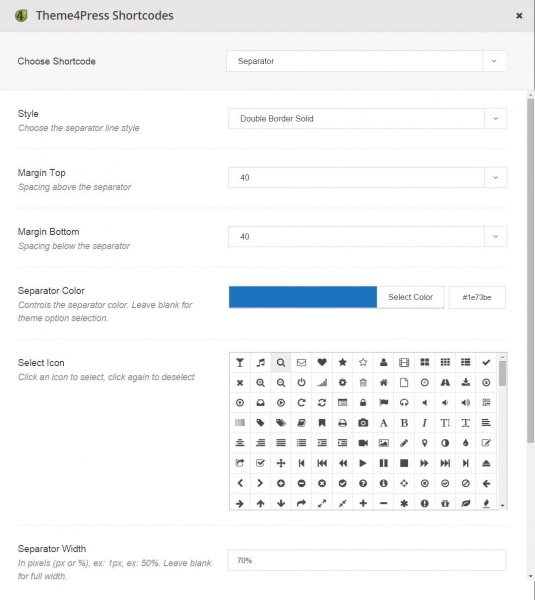The height and width of the screenshot is (600, 535).
Task: Pick the camera icon in the grid
Action: click(363, 423)
